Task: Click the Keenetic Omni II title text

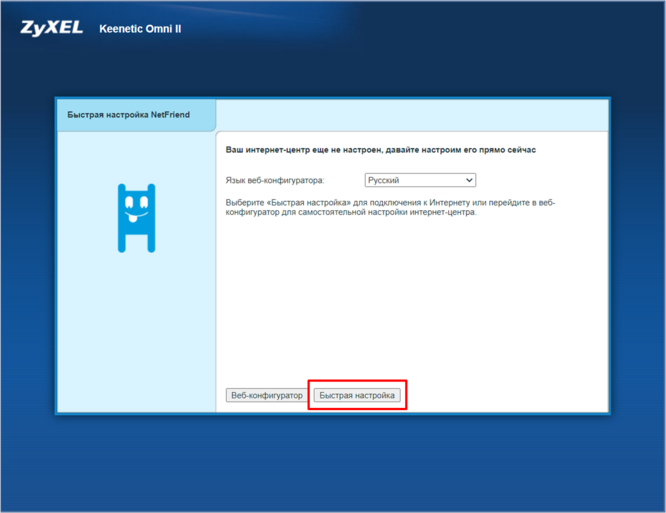Action: click(x=140, y=29)
